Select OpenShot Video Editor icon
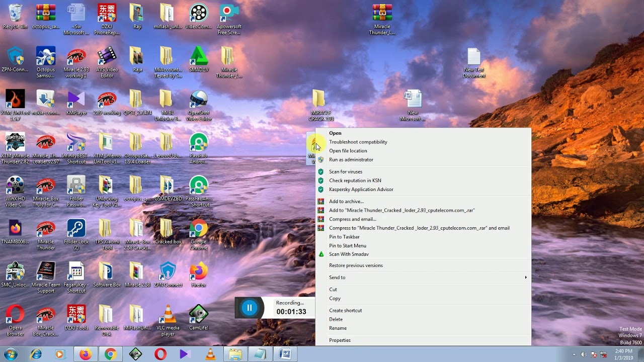The width and height of the screenshot is (644, 362). pyautogui.click(x=198, y=106)
